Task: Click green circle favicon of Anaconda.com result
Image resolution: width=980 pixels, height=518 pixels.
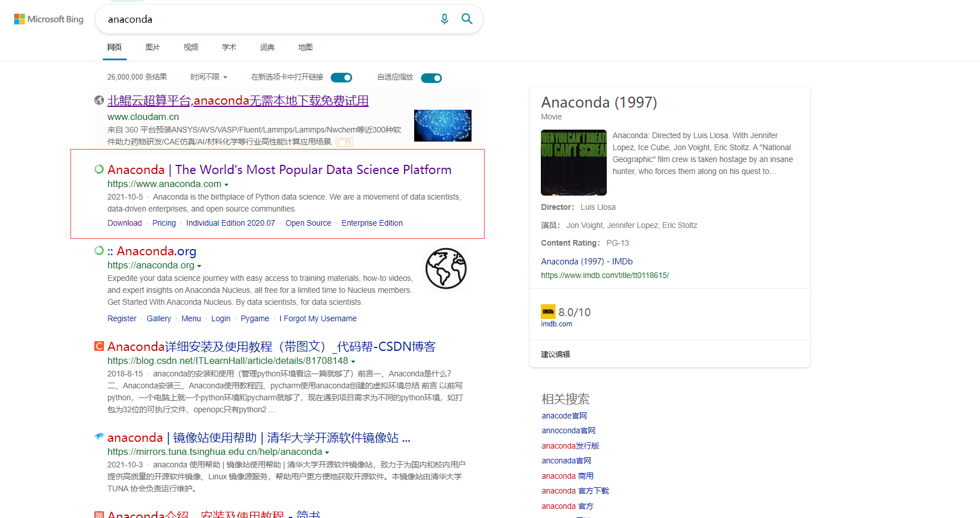Action: pyautogui.click(x=99, y=169)
